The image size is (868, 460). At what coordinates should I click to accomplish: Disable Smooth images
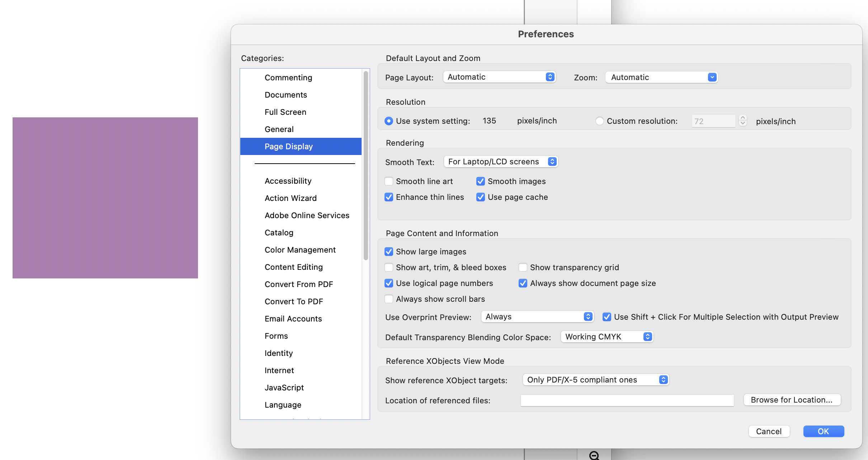481,181
